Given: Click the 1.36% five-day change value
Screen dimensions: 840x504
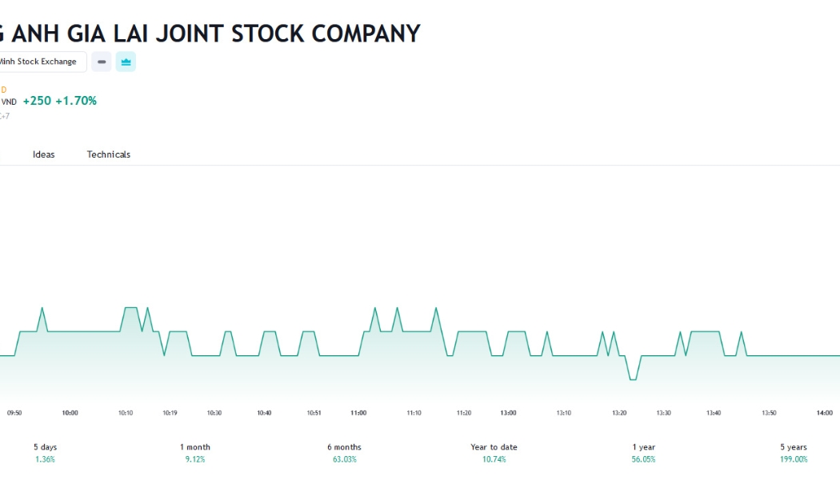Looking at the screenshot, I should pos(45,459).
